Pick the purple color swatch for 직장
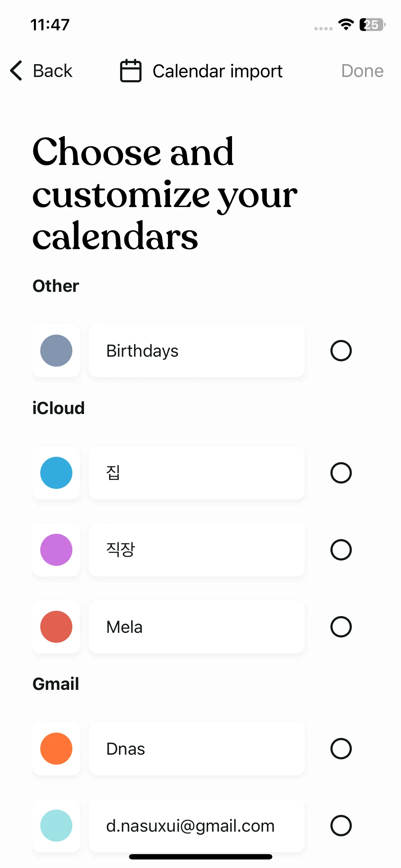The width and height of the screenshot is (401, 868). coord(56,550)
